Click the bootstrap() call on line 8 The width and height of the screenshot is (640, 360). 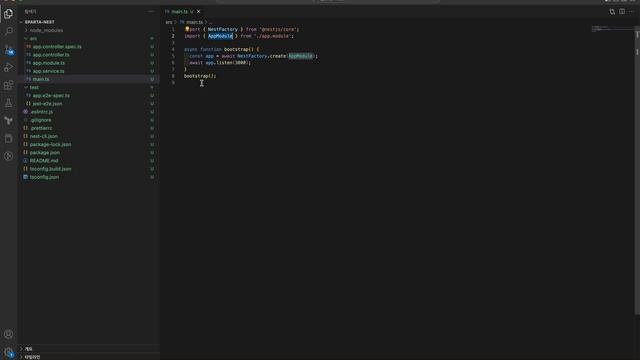point(200,76)
